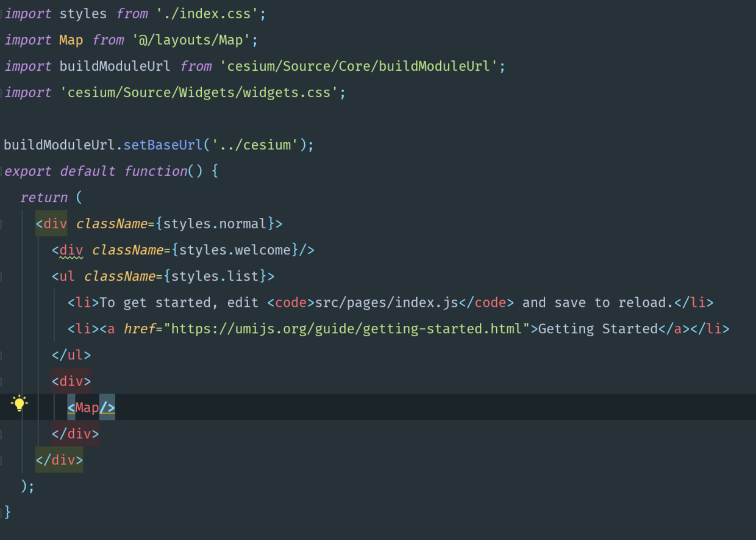Click the umijs.org getting-started URL string
756x540 pixels.
(x=346, y=329)
